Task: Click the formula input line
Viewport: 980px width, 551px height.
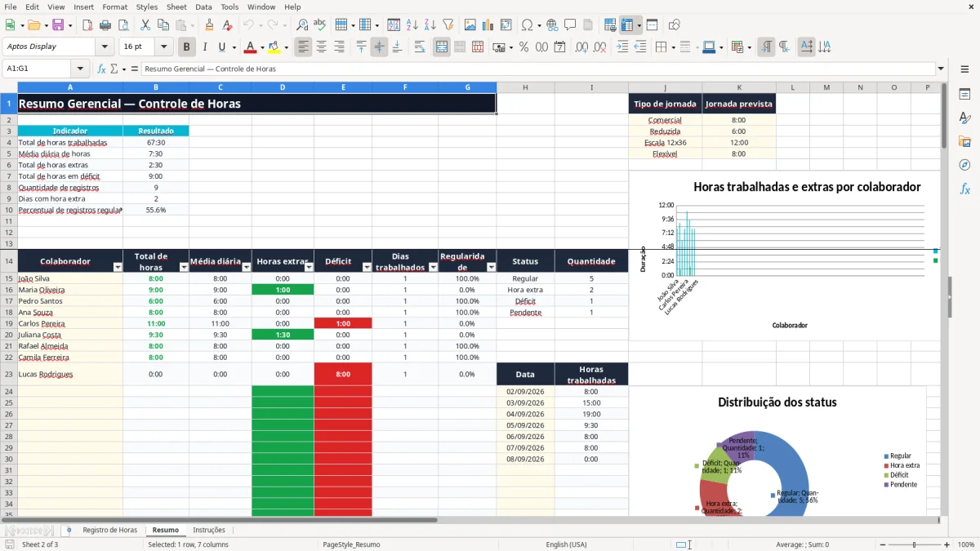Action: (x=537, y=69)
